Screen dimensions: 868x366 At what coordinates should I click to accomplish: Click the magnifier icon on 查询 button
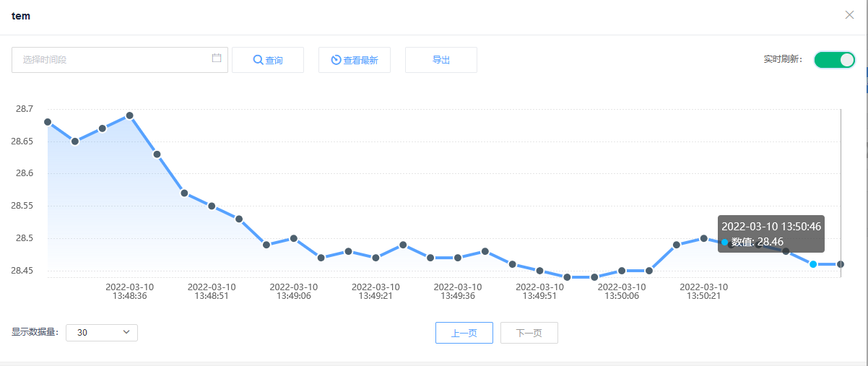tap(258, 60)
